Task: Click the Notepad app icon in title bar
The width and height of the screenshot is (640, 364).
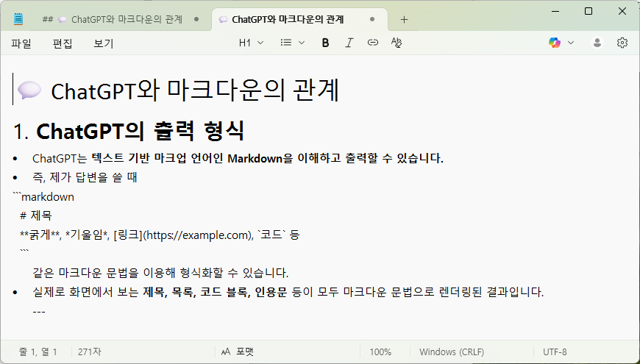Action: point(18,19)
